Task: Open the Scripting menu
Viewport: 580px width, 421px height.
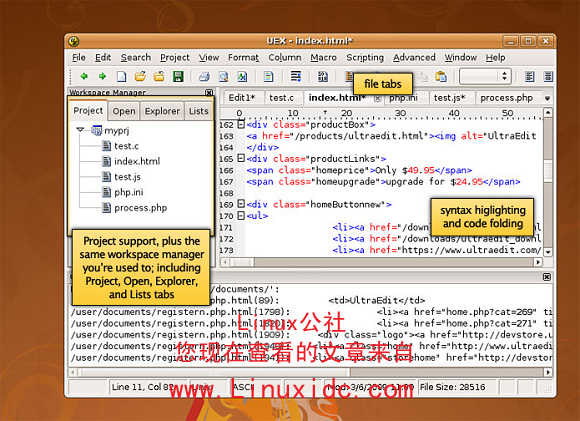Action: coord(365,58)
